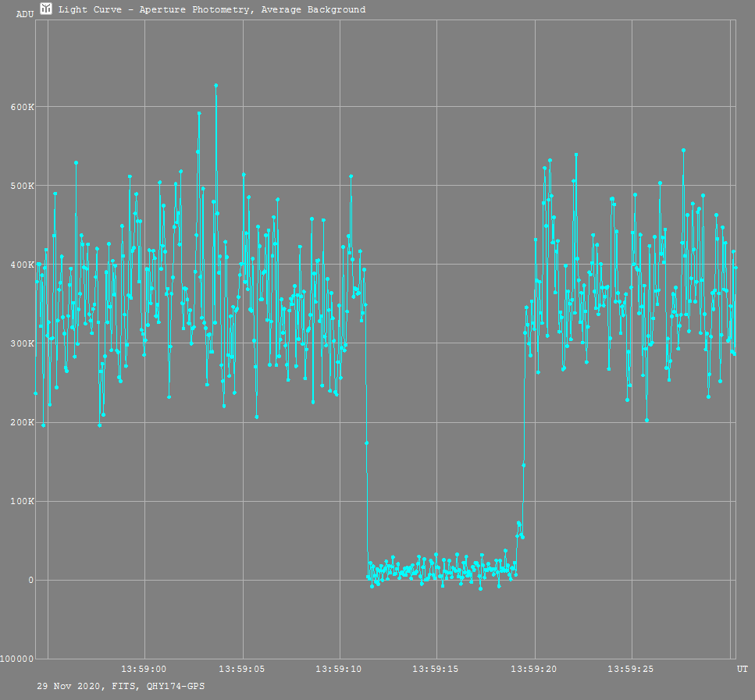Click the 400K y-axis label
This screenshot has width=755, height=700.
(22, 265)
